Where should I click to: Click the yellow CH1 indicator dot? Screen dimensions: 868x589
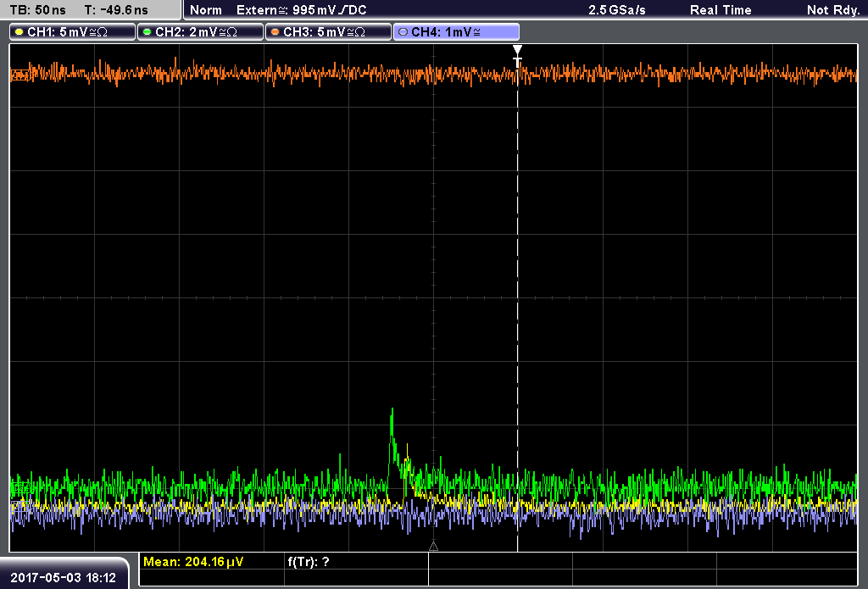(x=19, y=32)
